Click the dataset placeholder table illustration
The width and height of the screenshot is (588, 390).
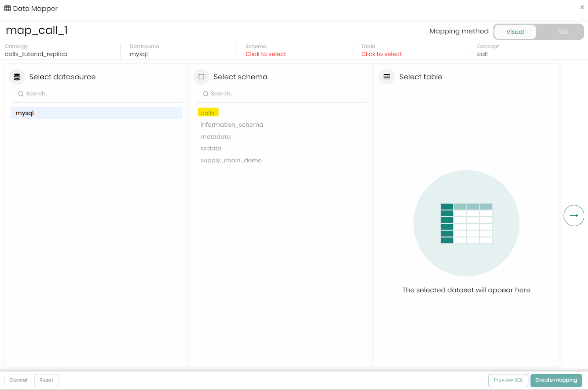coord(466,223)
